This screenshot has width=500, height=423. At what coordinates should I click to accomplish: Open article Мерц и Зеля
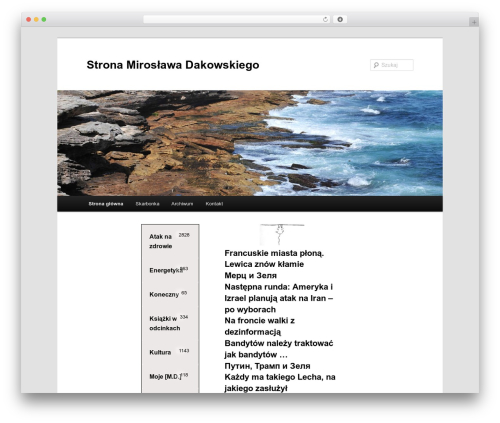(x=251, y=276)
